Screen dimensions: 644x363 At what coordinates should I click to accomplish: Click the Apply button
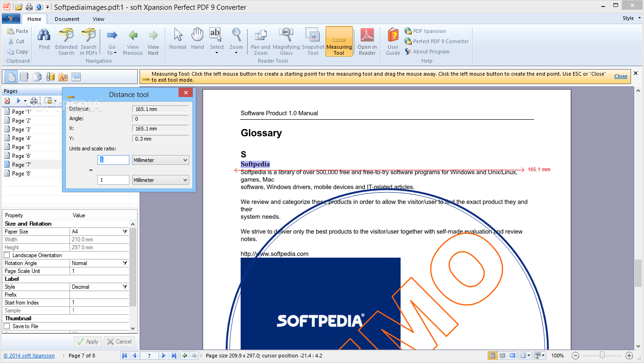click(87, 342)
